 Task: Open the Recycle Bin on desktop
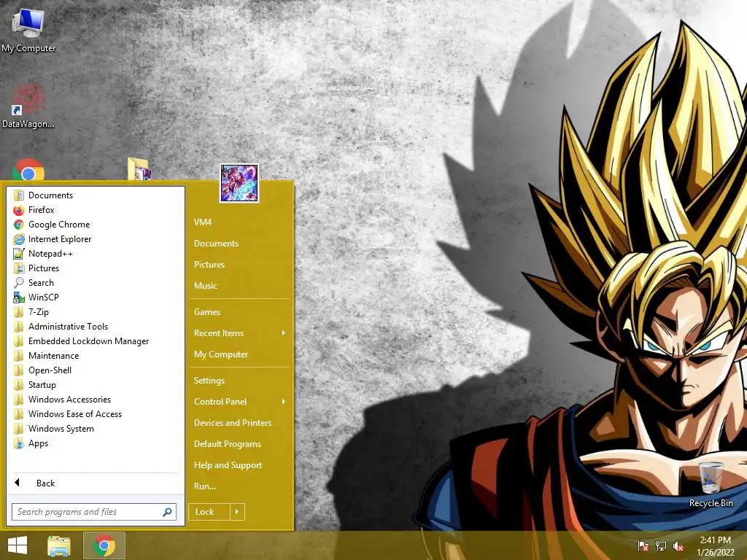(x=711, y=484)
